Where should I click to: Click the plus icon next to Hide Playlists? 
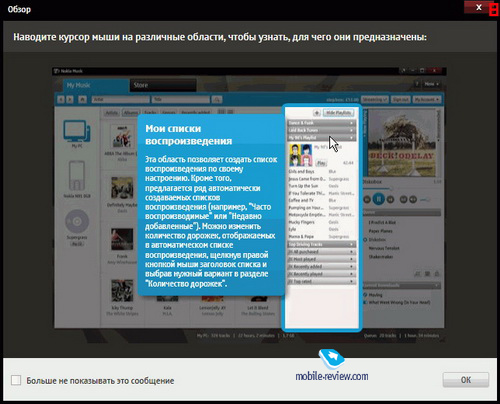click(317, 113)
